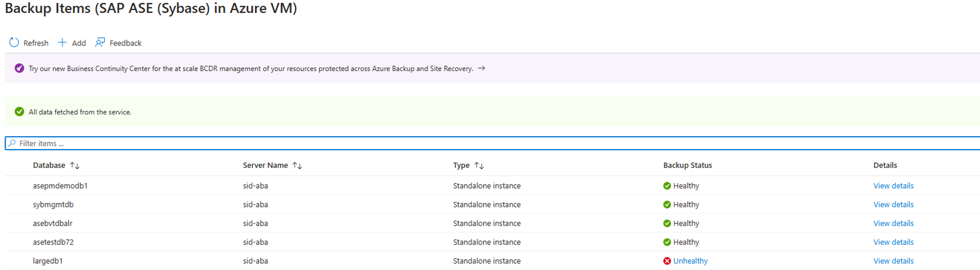
Task: Select the sybmgmtdb database row
Action: click(53, 204)
